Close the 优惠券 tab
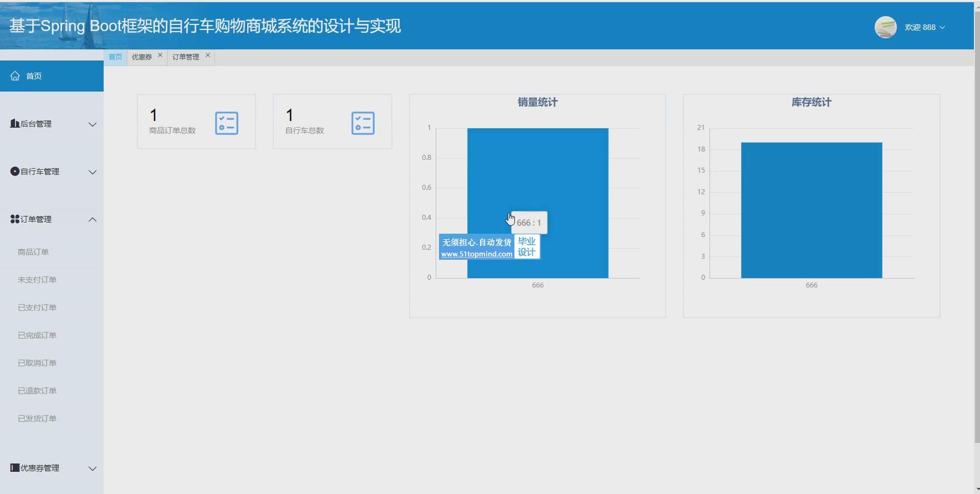The height and width of the screenshot is (494, 980). [160, 55]
